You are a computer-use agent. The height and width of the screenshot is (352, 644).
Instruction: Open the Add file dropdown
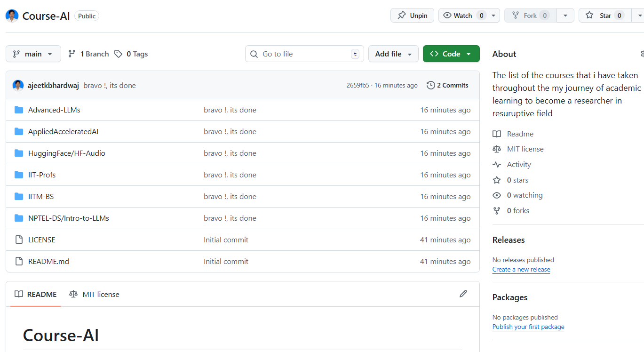coord(393,54)
